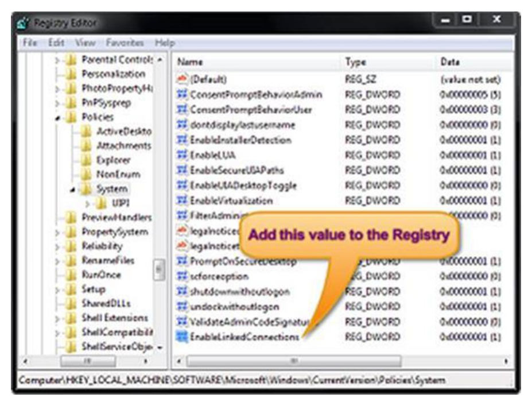Expand the PnPSysprep tree node
The width and height of the screenshot is (532, 405).
58,103
